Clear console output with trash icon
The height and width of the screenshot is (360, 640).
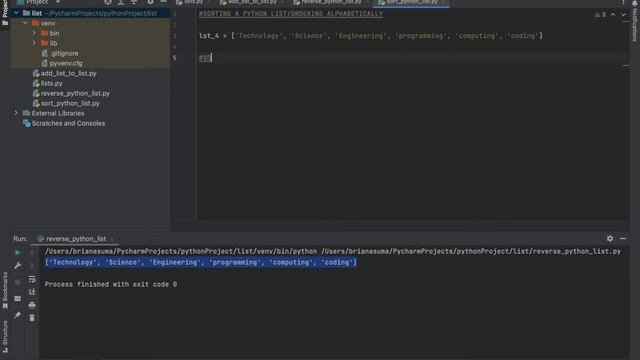[32, 318]
